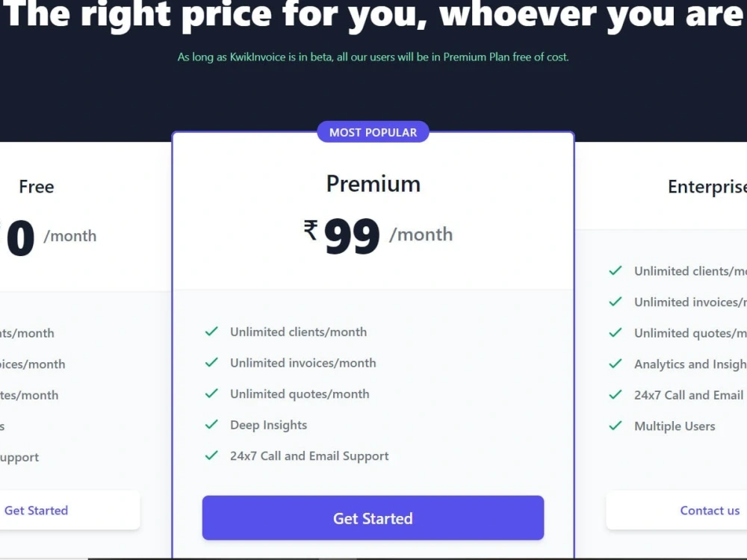Click the green beta notice text

coord(373,57)
